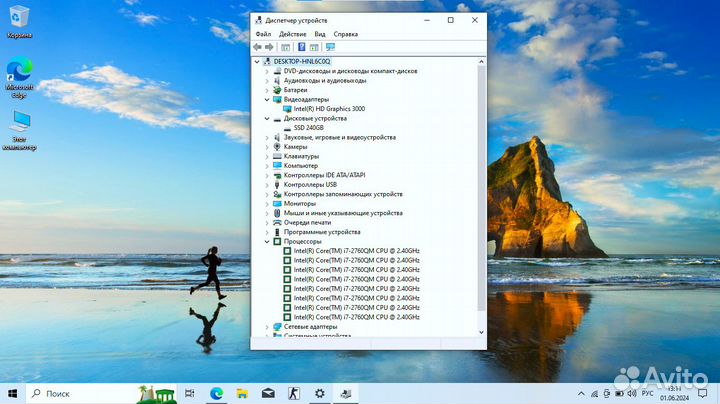Select Контроллеры IDE ATA/ATAPI row

coord(325,175)
